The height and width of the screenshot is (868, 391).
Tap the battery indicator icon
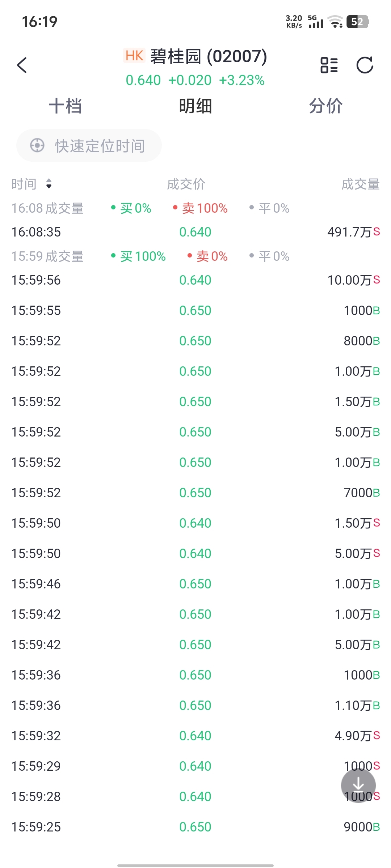pos(357,22)
